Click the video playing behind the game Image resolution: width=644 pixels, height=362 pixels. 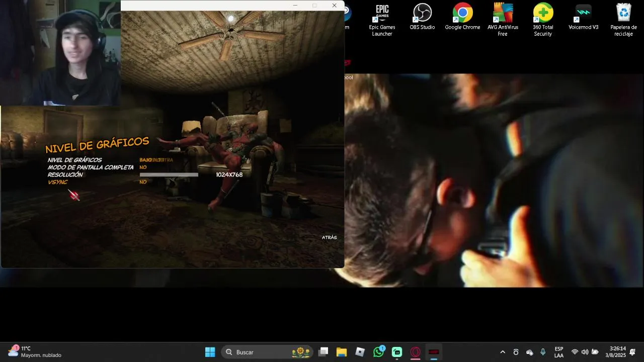click(x=493, y=181)
